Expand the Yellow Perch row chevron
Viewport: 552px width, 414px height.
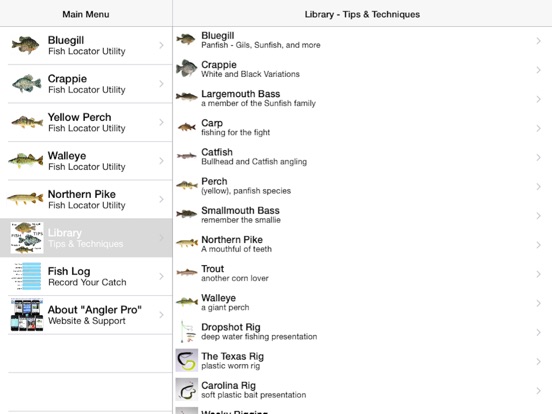pos(161,122)
